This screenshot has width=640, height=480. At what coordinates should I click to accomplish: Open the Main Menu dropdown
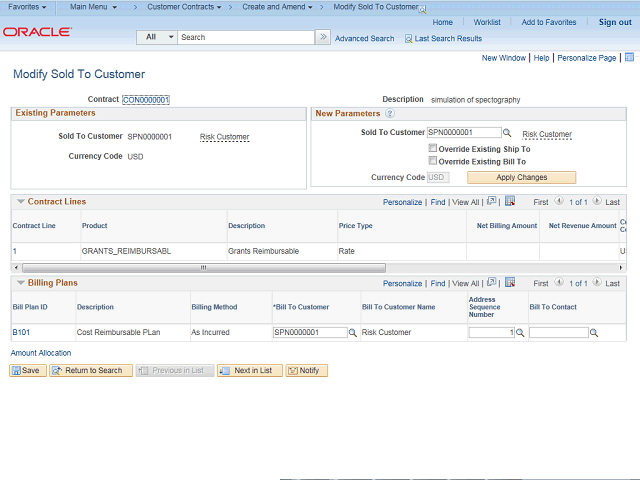[93, 7]
